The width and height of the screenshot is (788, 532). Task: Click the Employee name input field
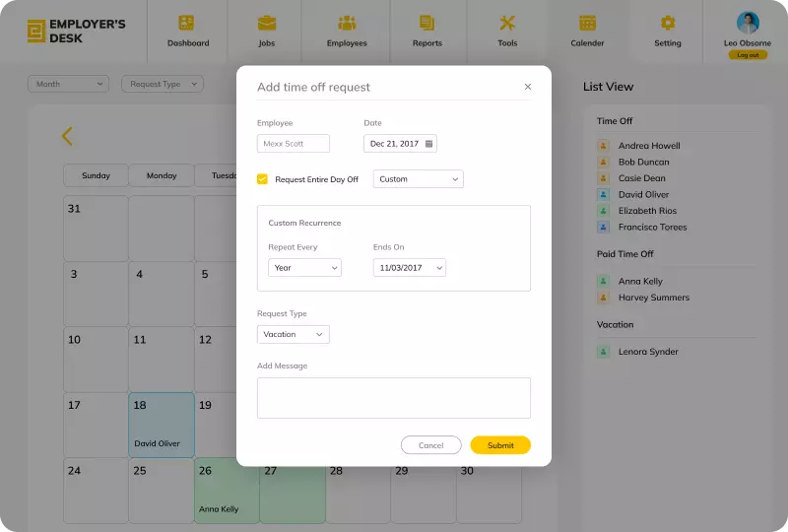tap(293, 144)
